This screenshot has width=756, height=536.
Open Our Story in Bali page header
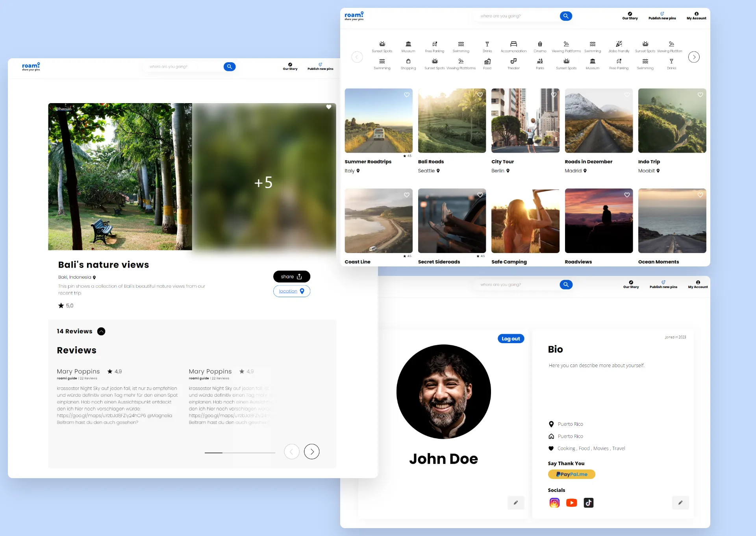[x=290, y=67]
